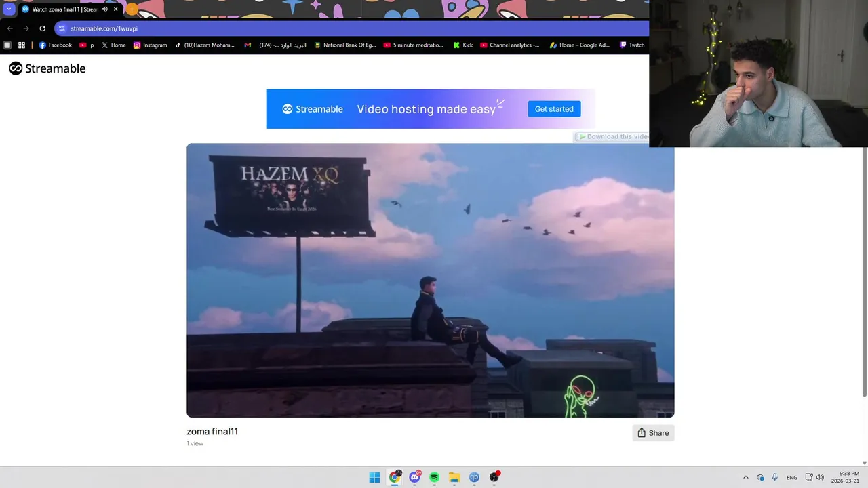Open volume control in system tray

(820, 477)
